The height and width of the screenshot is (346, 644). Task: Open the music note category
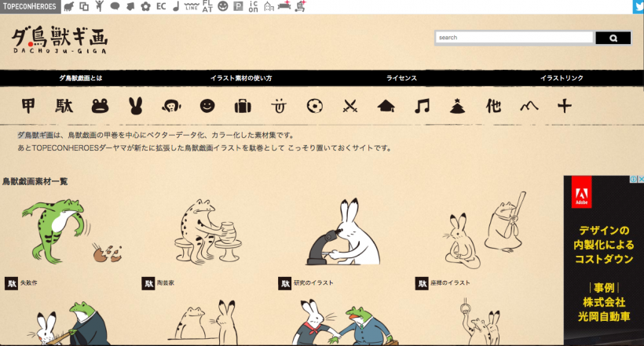423,105
